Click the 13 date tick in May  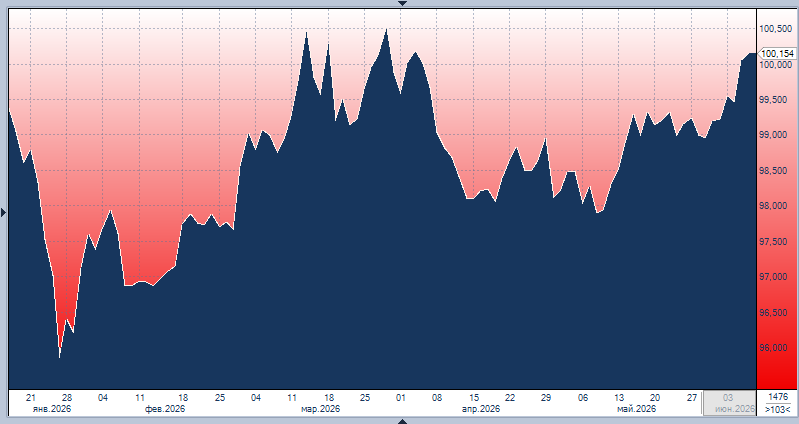619,398
